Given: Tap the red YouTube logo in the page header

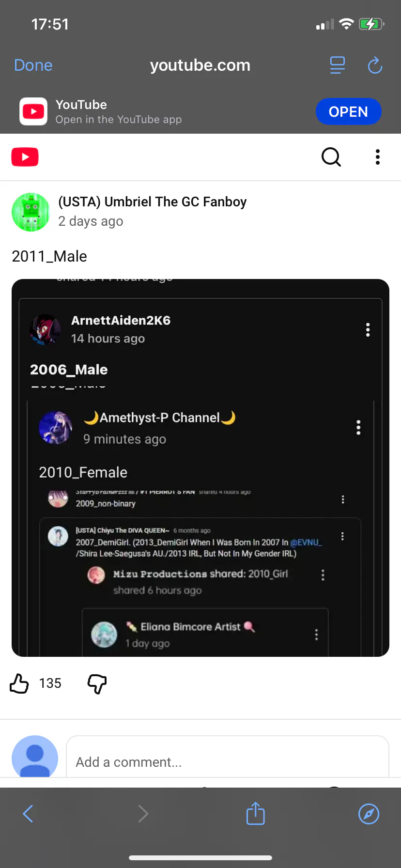Looking at the screenshot, I should 25,157.
